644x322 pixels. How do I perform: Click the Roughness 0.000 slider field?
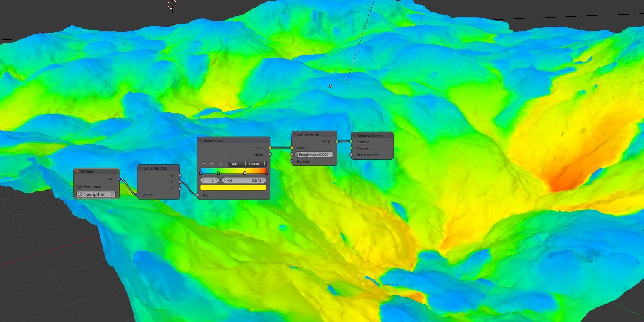point(314,155)
